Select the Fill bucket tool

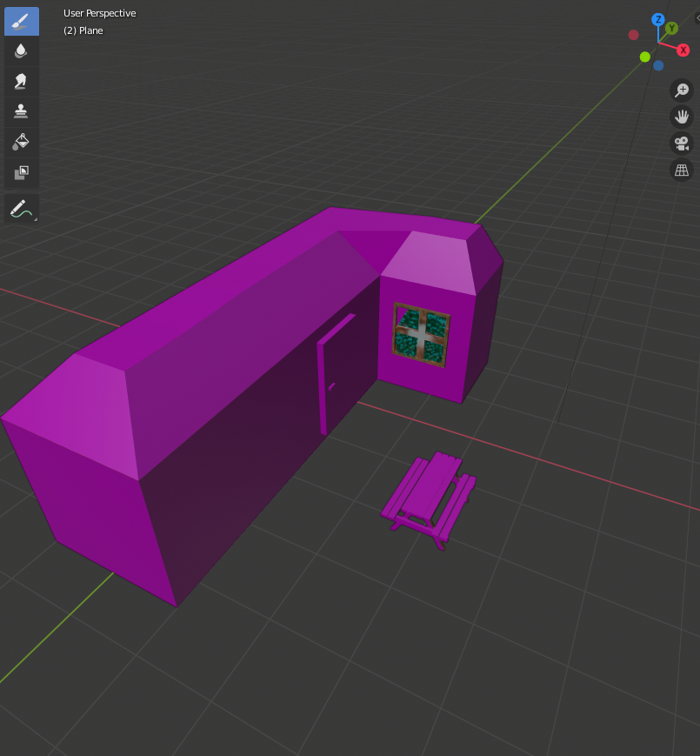(x=21, y=141)
